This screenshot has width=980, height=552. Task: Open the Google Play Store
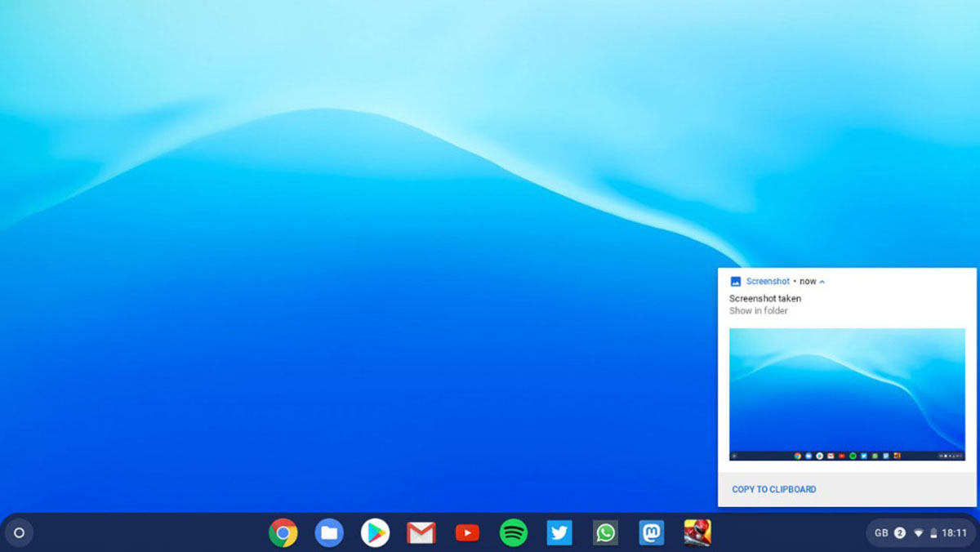click(x=375, y=532)
